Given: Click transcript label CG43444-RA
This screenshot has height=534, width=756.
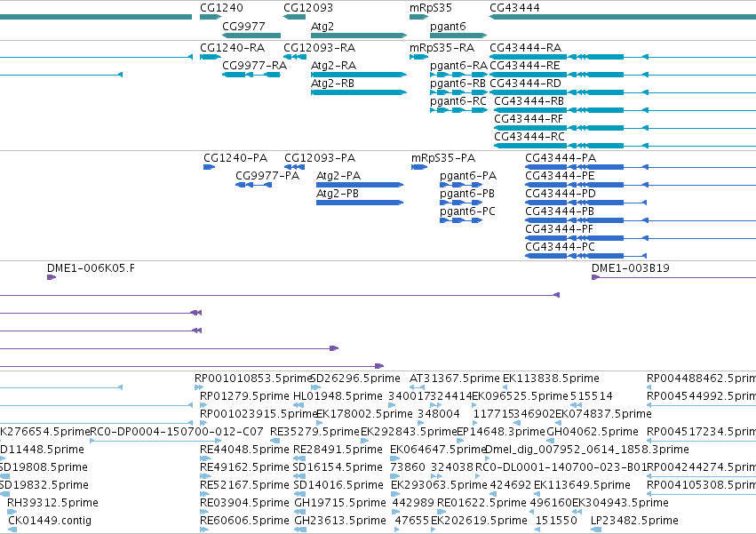Looking at the screenshot, I should click(526, 48).
